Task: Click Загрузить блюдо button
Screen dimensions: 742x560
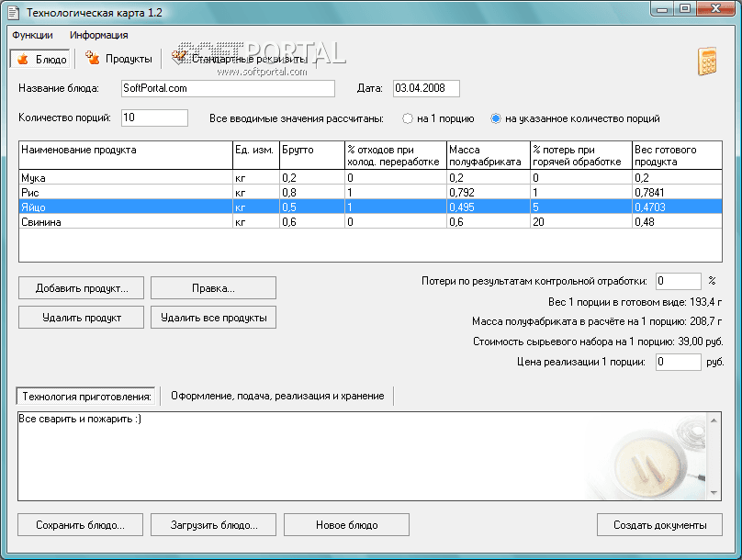Action: click(213, 525)
